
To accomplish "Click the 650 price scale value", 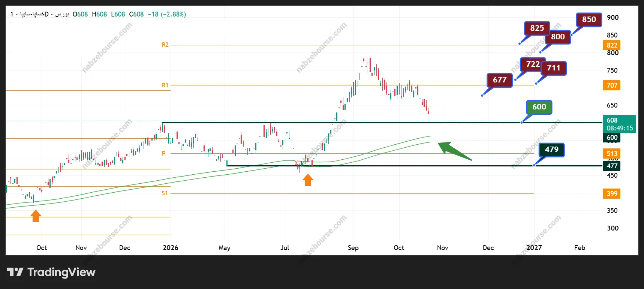I will click(x=612, y=105).
